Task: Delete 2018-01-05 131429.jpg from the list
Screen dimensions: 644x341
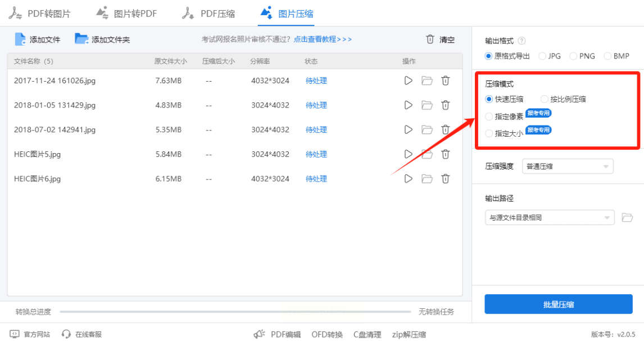Action: tap(446, 105)
